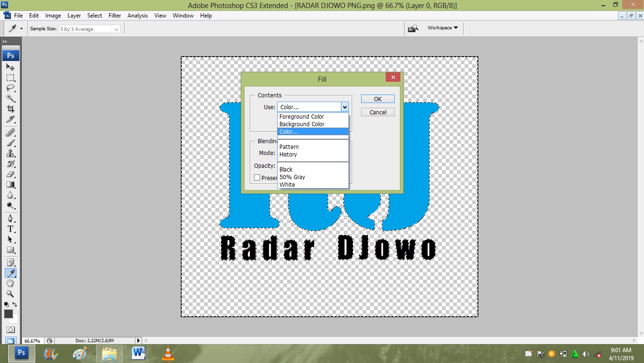The height and width of the screenshot is (363, 644).
Task: Toggle Quick Mask mode
Action: coord(10,329)
